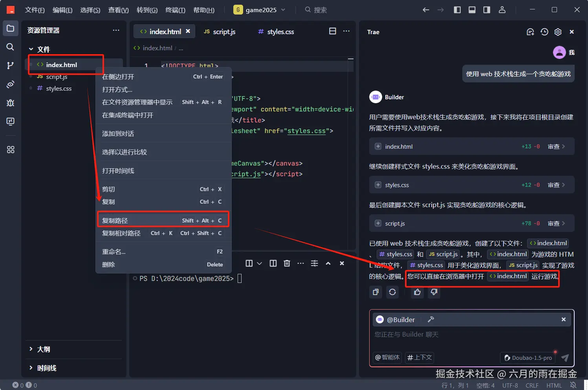Go forward with the right arrow
Screen dimensions: 588x390
441,10
